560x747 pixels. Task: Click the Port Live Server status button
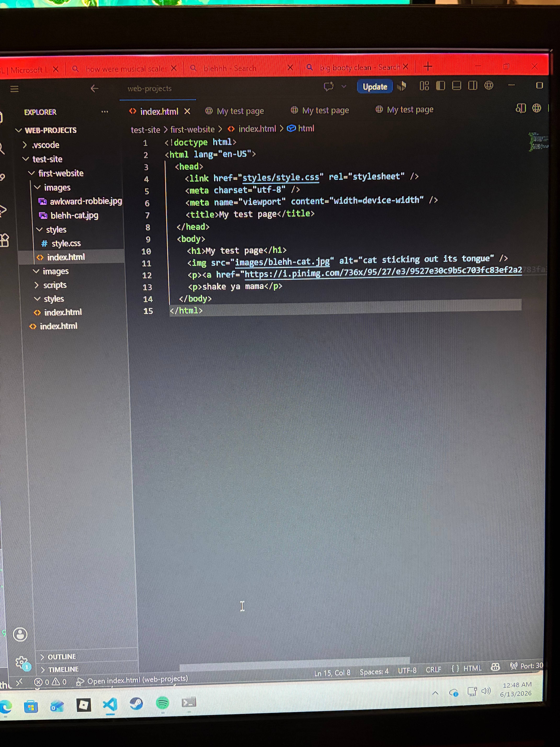(527, 666)
